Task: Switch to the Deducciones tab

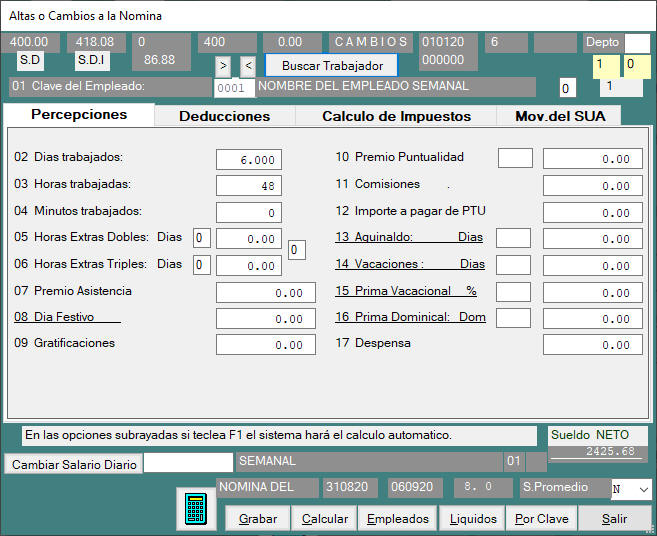Action: (x=224, y=116)
